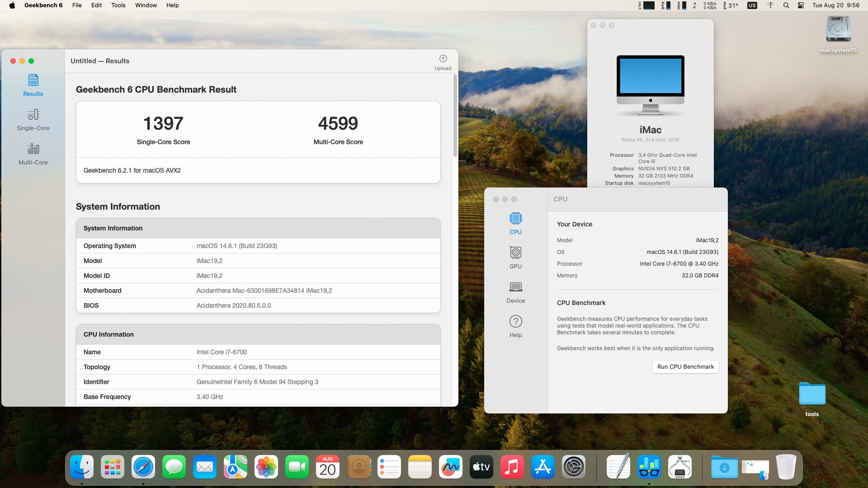The width and height of the screenshot is (868, 488).
Task: Select the tools folder on desktop
Action: (x=812, y=399)
